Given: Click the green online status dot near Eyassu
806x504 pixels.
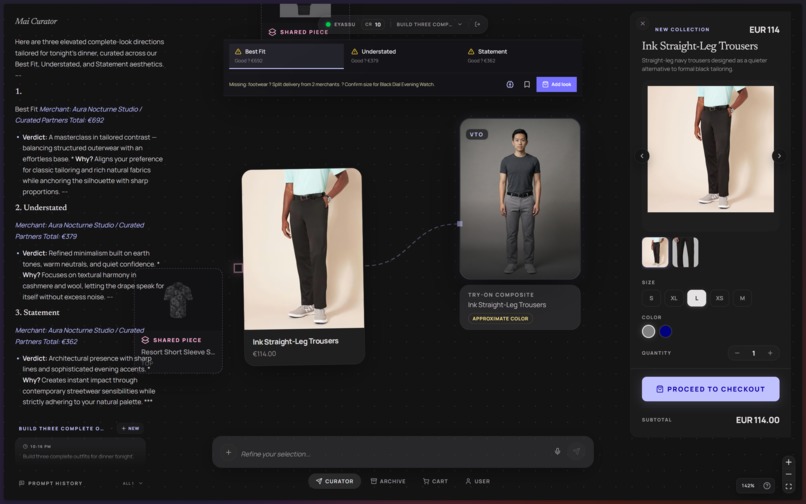Looking at the screenshot, I should (x=328, y=24).
